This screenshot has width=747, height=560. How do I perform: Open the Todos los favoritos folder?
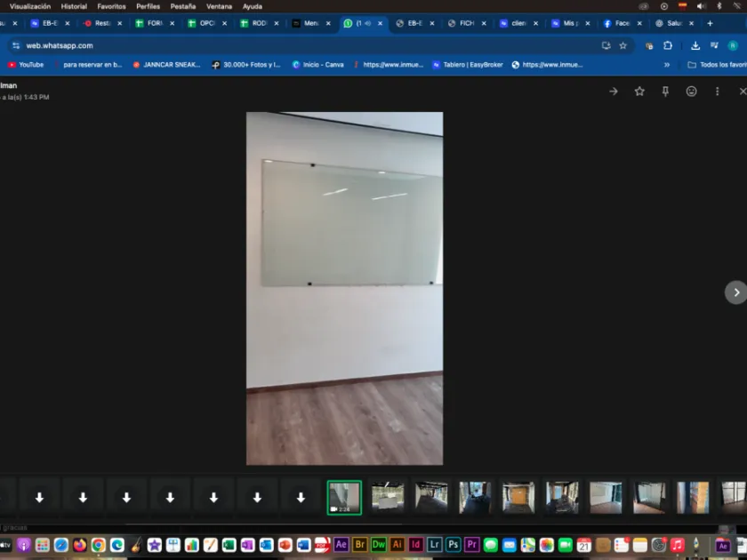point(717,65)
